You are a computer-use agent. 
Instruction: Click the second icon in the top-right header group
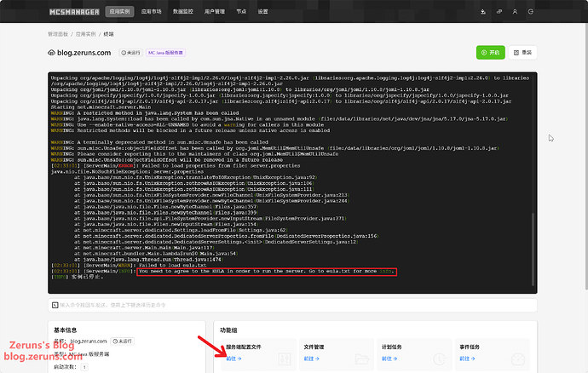(499, 12)
